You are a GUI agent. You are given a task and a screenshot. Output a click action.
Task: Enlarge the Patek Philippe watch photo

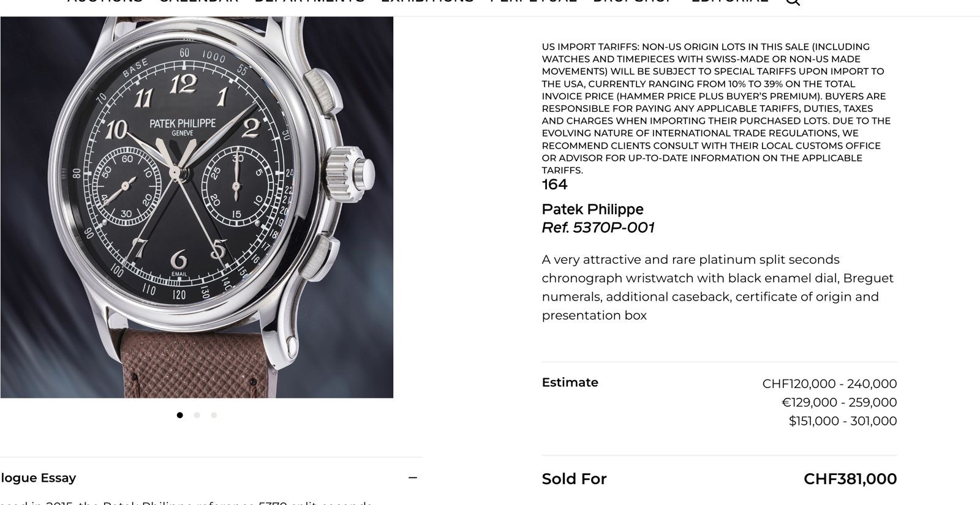click(x=197, y=207)
